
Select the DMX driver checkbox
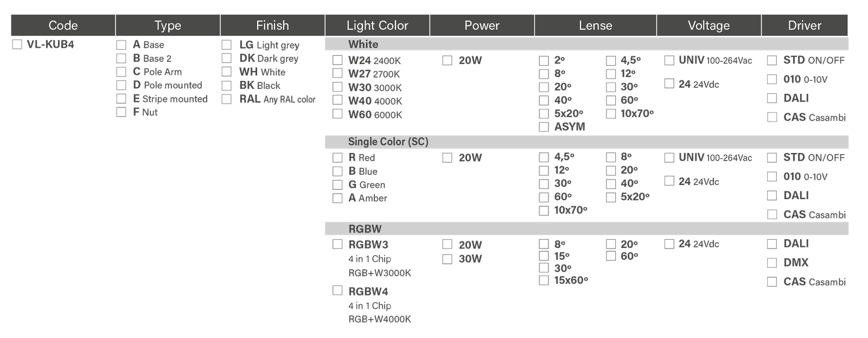pos(772,263)
